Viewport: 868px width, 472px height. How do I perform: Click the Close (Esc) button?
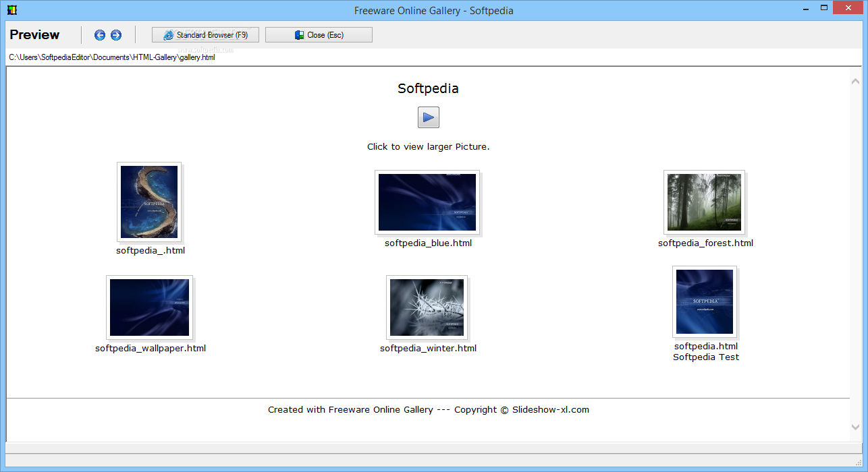pyautogui.click(x=319, y=35)
